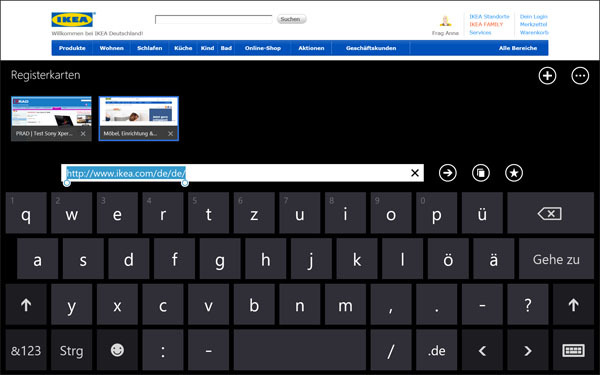Click into the URL address field
This screenshot has height=375, width=600.
[242, 173]
